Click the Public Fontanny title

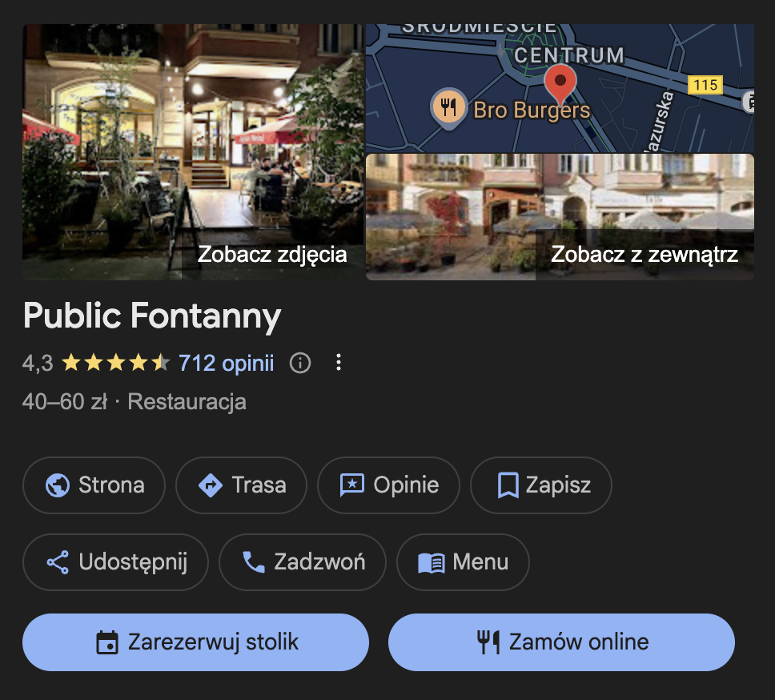point(152,316)
